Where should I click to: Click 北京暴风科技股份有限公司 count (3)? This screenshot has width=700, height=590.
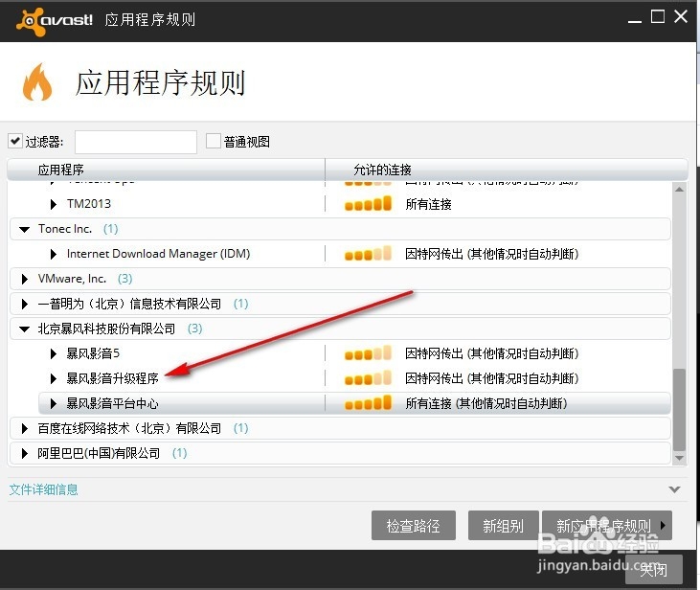point(195,329)
